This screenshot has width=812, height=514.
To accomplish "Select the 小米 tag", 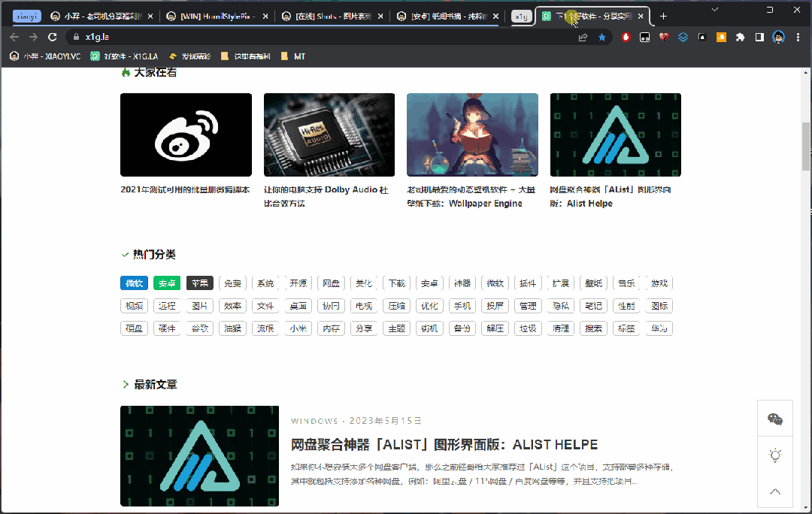I will tap(298, 328).
